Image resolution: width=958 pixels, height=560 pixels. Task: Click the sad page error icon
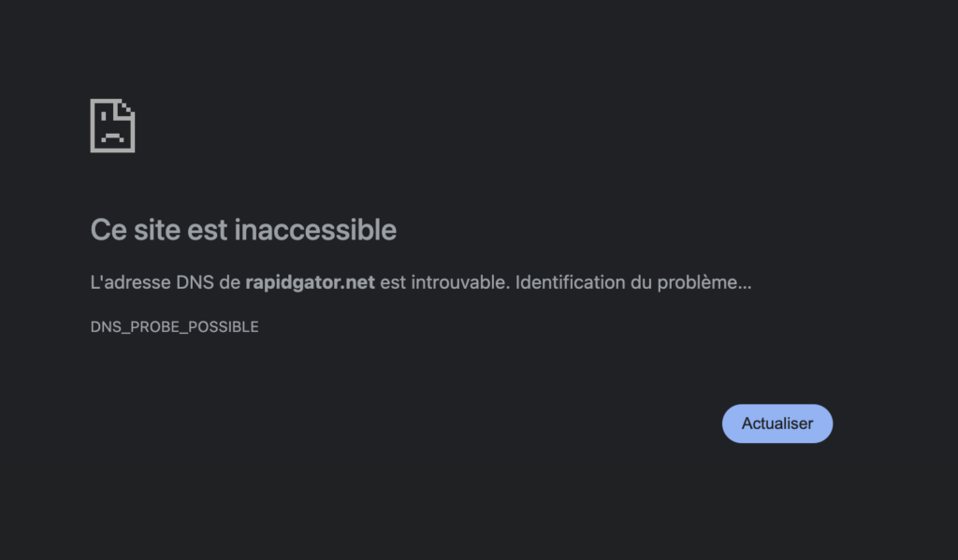tap(112, 126)
